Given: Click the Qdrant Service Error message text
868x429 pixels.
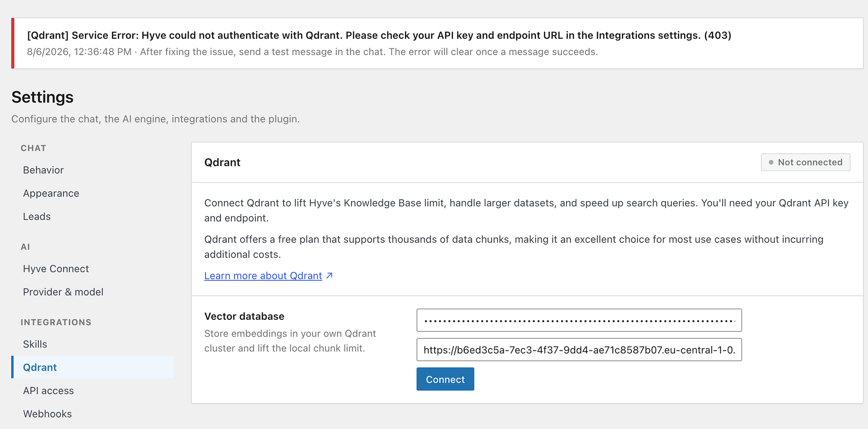Looking at the screenshot, I should click(379, 35).
